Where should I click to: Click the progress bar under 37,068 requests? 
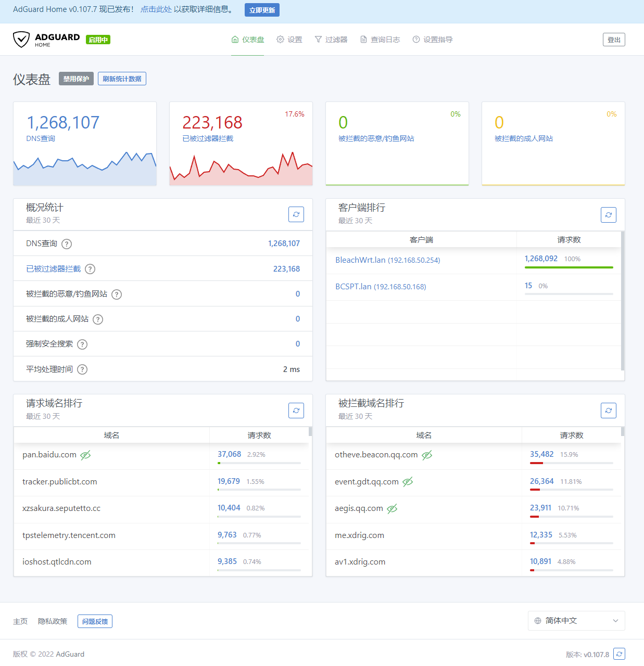[259, 463]
